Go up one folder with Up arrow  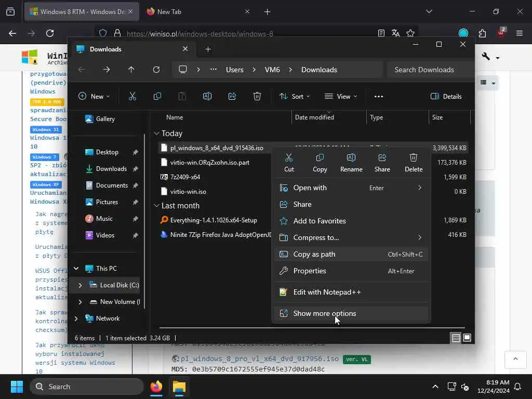(x=131, y=70)
